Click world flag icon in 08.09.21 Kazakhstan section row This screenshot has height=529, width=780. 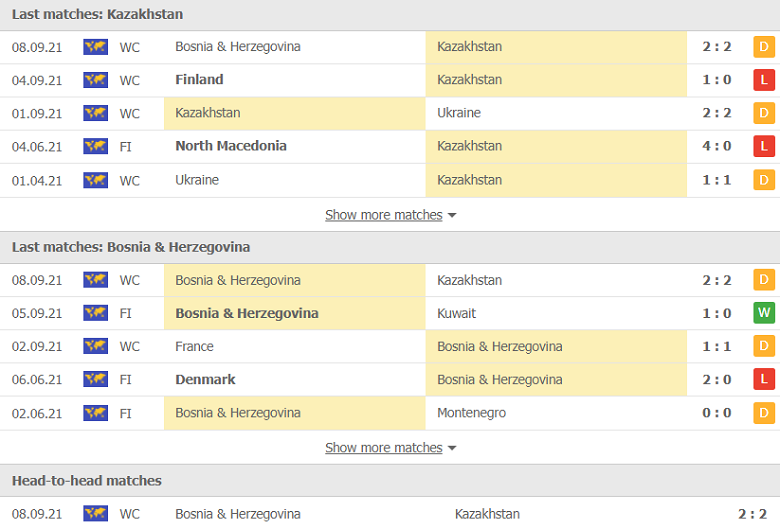tap(96, 47)
